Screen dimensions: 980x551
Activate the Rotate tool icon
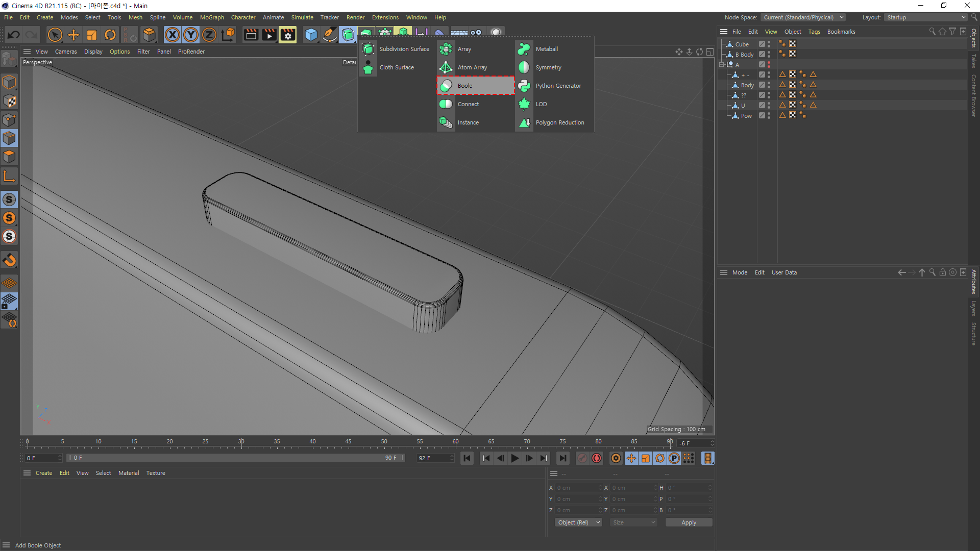[110, 35]
